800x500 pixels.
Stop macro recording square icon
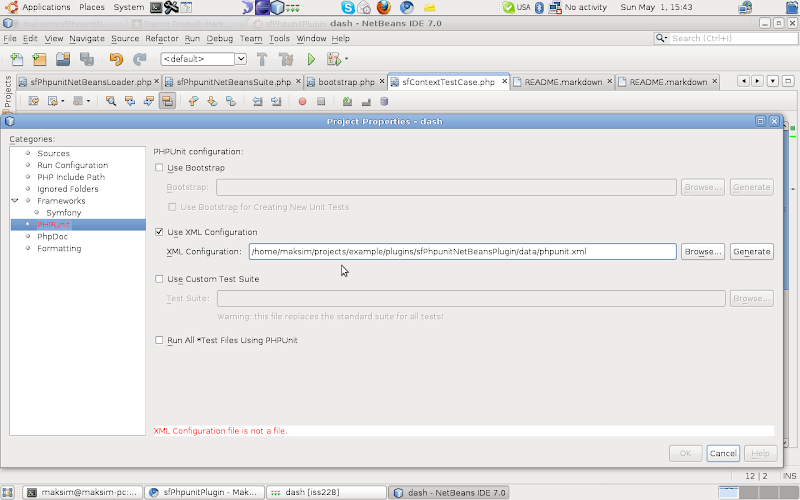tap(321, 101)
